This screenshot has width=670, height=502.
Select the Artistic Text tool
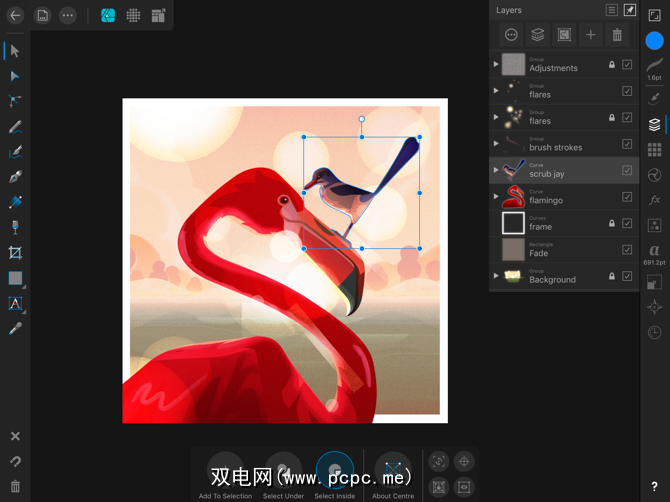click(15, 303)
